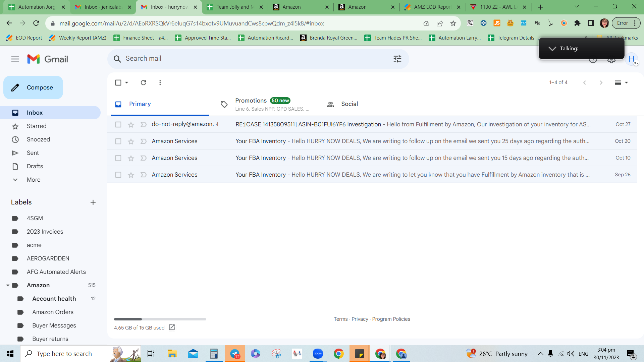
Task: Compose a new email
Action: point(33,87)
